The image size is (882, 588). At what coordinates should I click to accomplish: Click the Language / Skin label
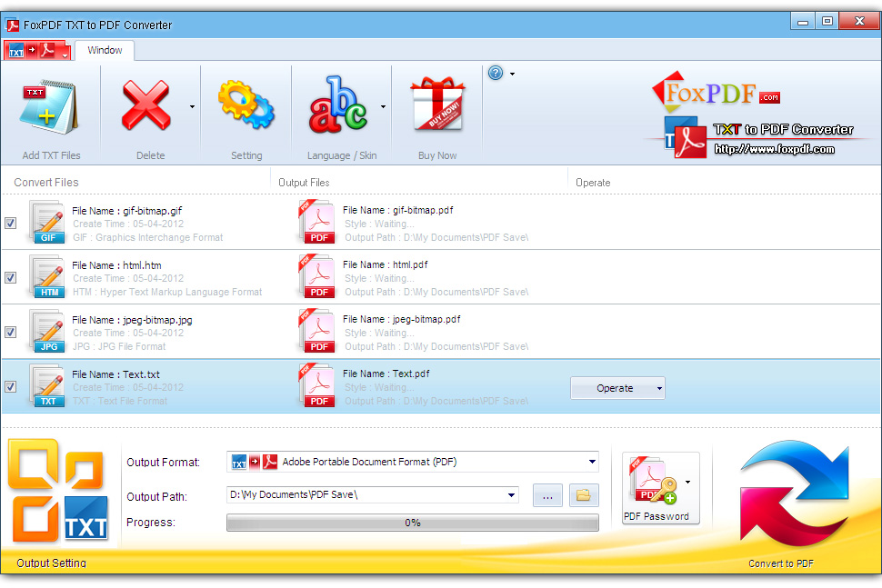pyautogui.click(x=342, y=155)
